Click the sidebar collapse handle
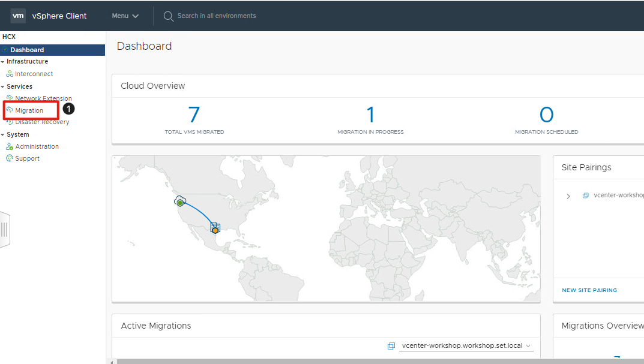 pyautogui.click(x=4, y=229)
